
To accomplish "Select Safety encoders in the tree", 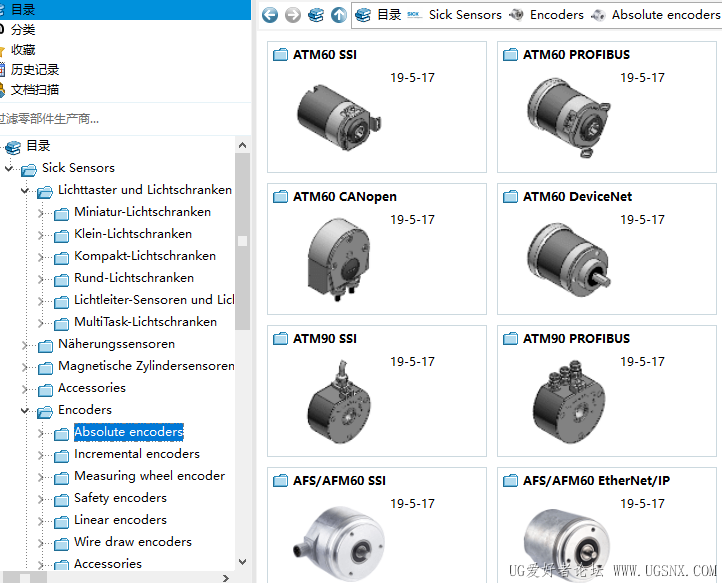I will pyautogui.click(x=120, y=498).
